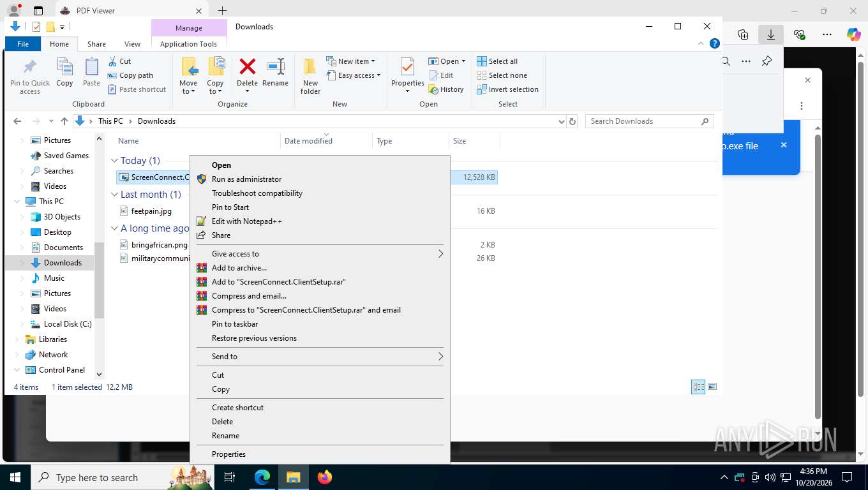Click Invert selection in ribbon
The height and width of the screenshot is (490, 868).
coord(508,89)
